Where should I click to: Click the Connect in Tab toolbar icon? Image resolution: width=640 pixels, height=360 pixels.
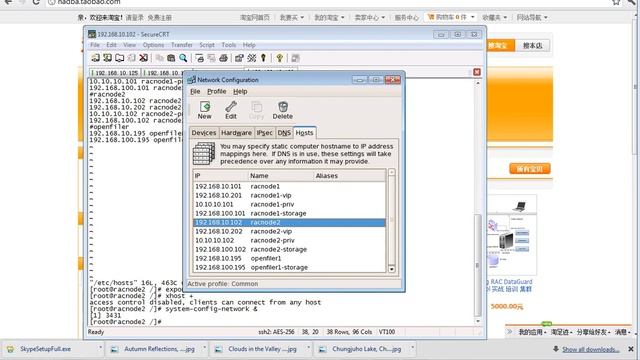(119, 58)
